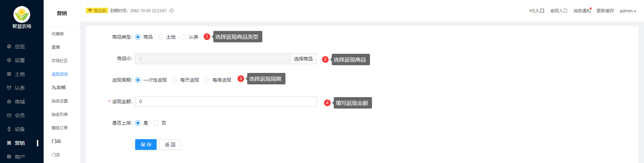This screenshot has width=644, height=163.
Task: Open the 总览 dashboard icon in the sidebar
Action: coord(9,46)
